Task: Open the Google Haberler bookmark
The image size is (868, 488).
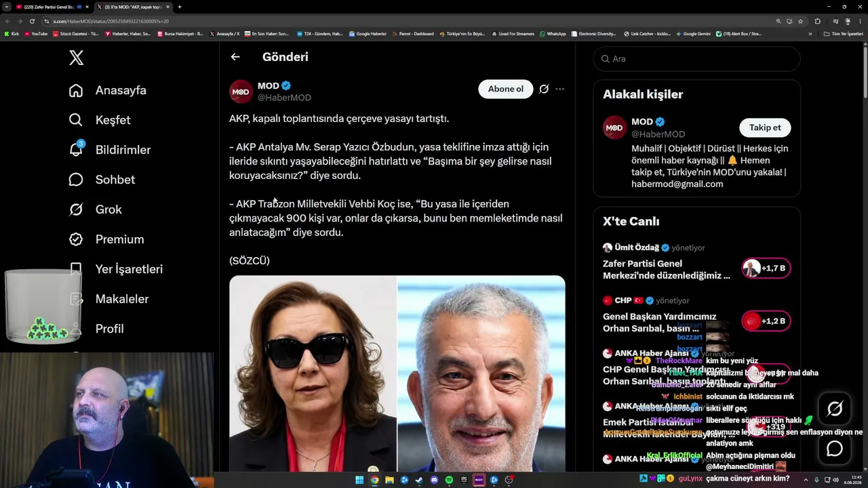Action: (368, 34)
